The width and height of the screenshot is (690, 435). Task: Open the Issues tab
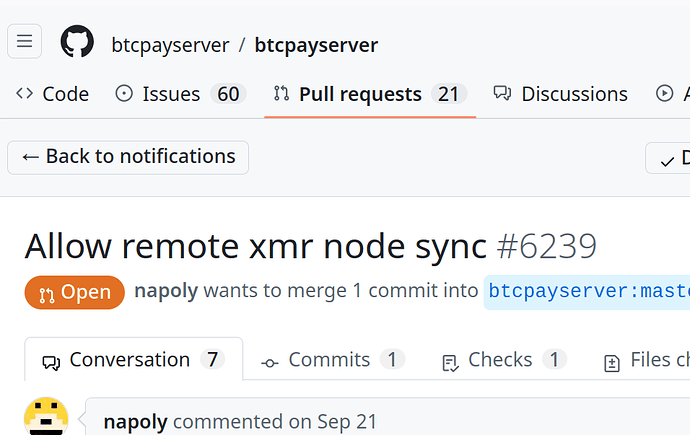pyautogui.click(x=179, y=94)
